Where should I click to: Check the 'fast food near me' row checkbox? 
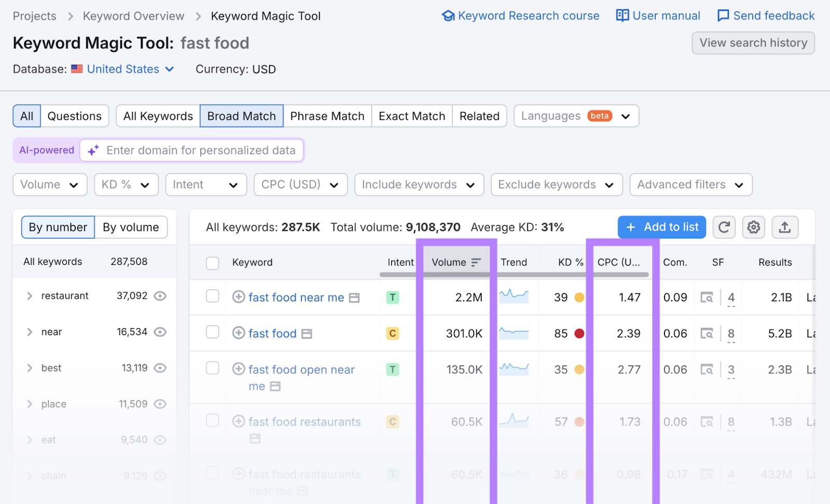click(x=213, y=296)
